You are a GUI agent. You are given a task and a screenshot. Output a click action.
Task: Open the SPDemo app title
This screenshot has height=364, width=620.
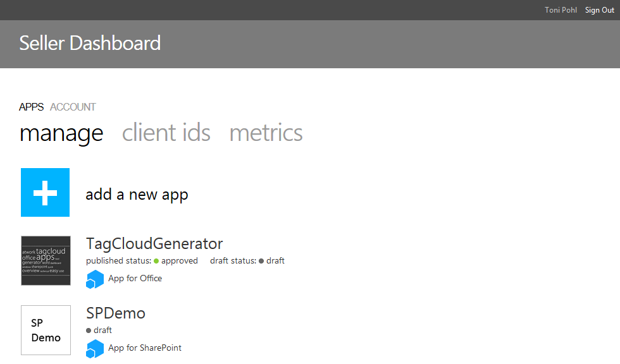pos(116,313)
